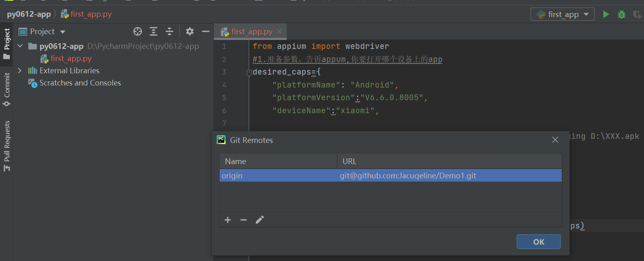The width and height of the screenshot is (644, 261).
Task: Expand the External Libraries node
Action: [x=20, y=70]
